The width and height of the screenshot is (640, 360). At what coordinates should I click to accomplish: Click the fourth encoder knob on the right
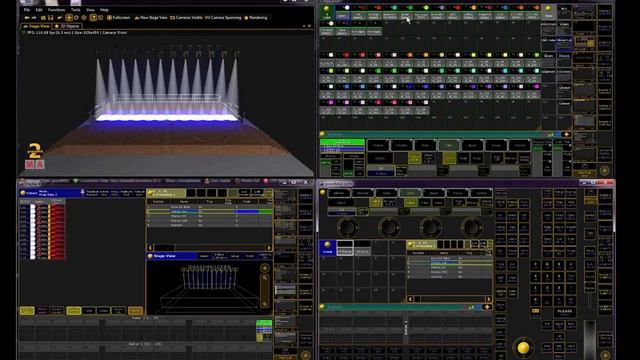click(x=472, y=227)
